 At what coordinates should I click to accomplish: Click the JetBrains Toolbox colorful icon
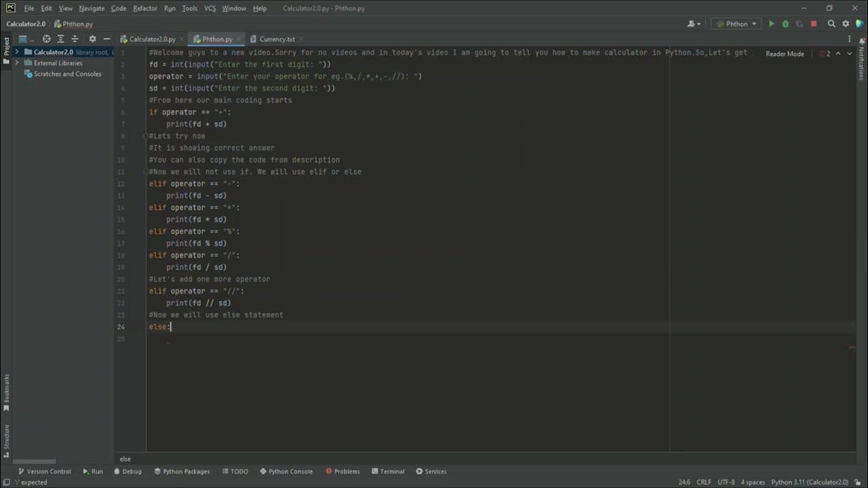[859, 24]
